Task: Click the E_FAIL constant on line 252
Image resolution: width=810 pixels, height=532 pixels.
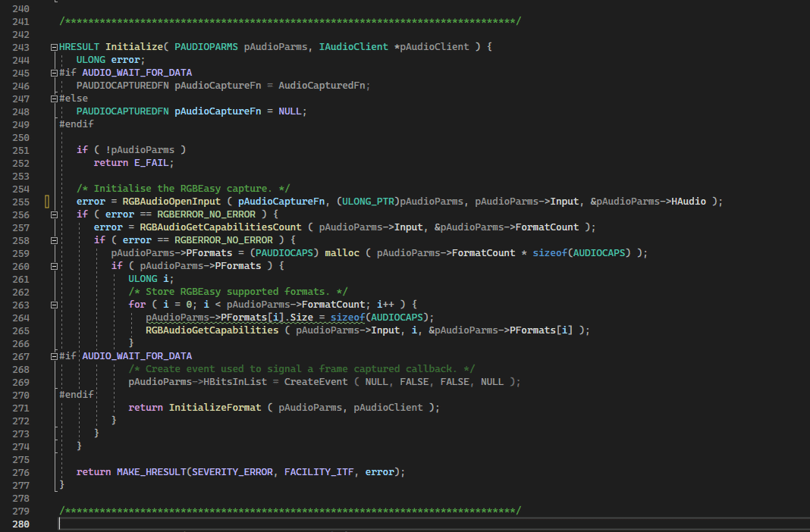Action: (x=152, y=163)
